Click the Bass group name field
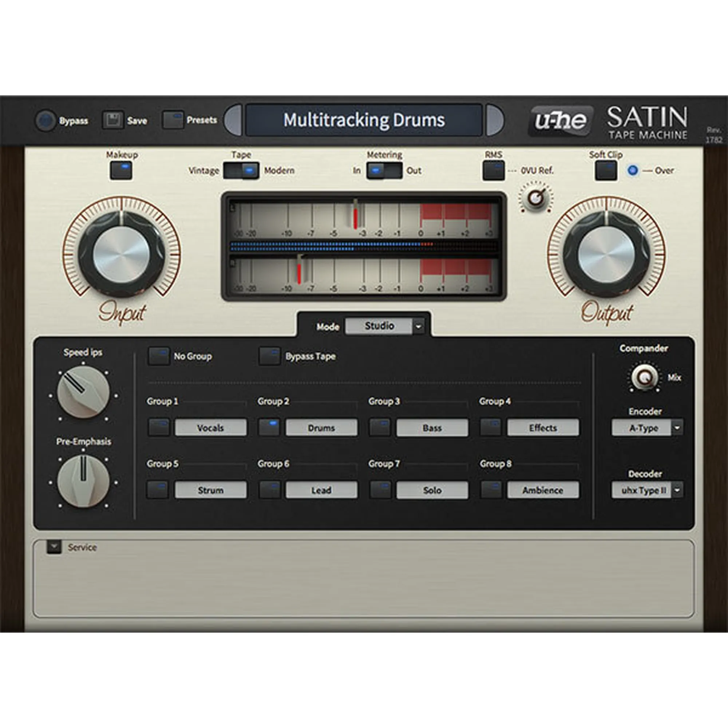Viewport: 728px width, 728px height. click(432, 428)
